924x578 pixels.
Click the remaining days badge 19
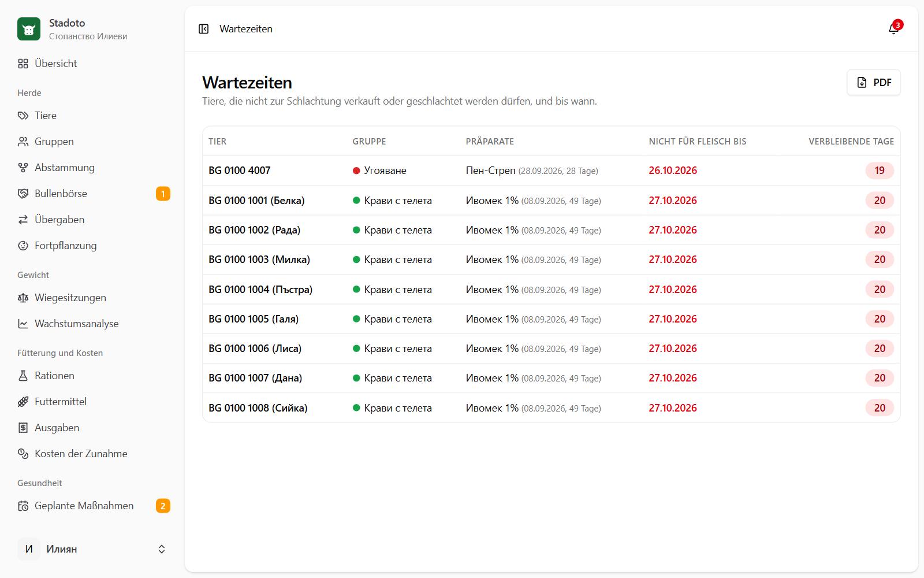[880, 171]
